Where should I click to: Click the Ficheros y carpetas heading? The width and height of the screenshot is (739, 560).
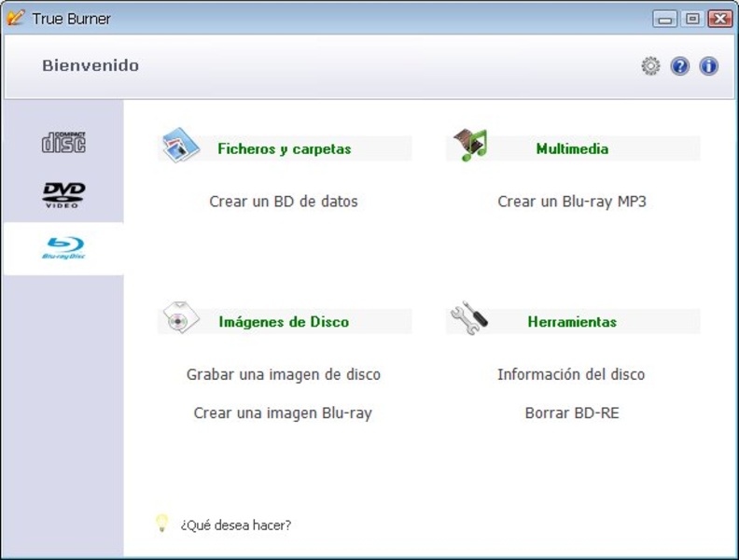point(285,149)
